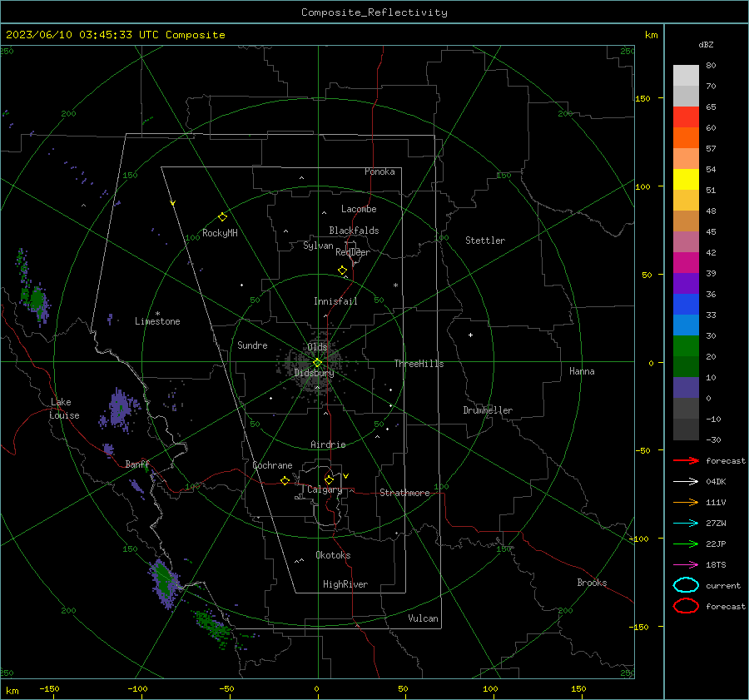Click the Ponoka map label
Viewport: 749px width, 700px height.
[379, 171]
